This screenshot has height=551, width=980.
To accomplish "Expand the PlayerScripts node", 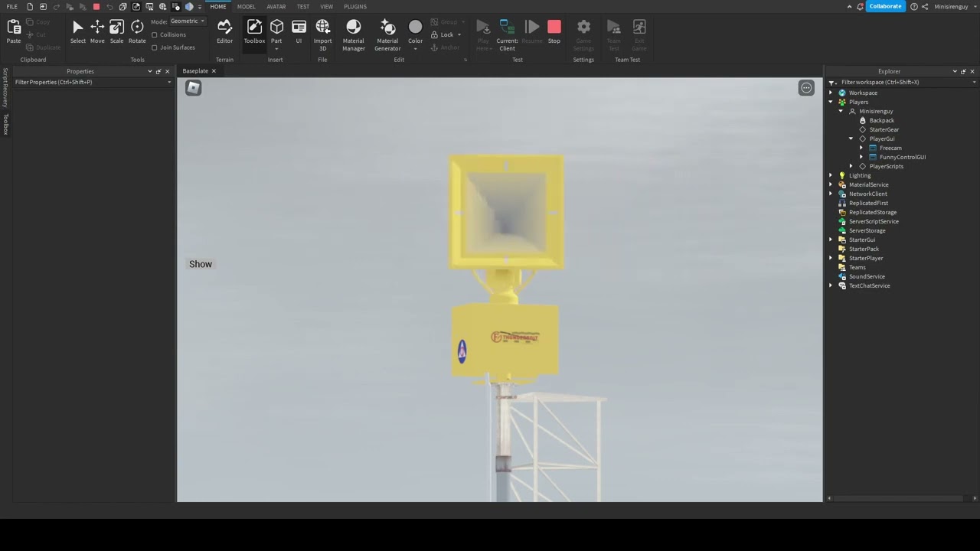I will (851, 166).
